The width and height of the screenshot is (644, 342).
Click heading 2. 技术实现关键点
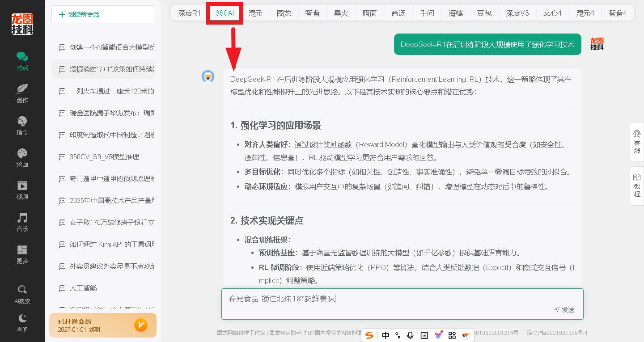[267, 220]
